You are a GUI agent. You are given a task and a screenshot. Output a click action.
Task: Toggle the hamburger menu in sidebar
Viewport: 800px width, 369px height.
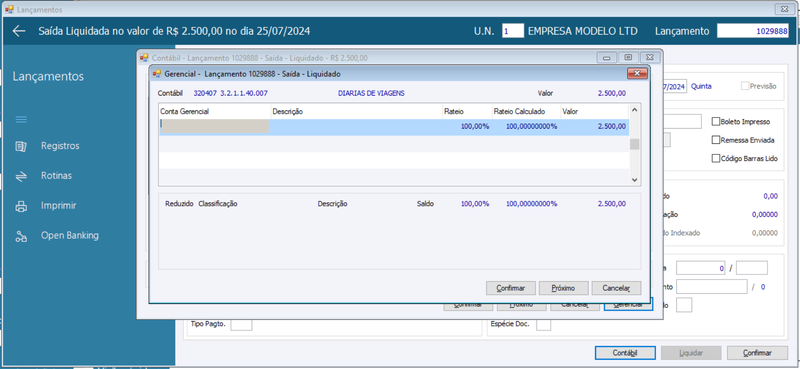(x=21, y=119)
